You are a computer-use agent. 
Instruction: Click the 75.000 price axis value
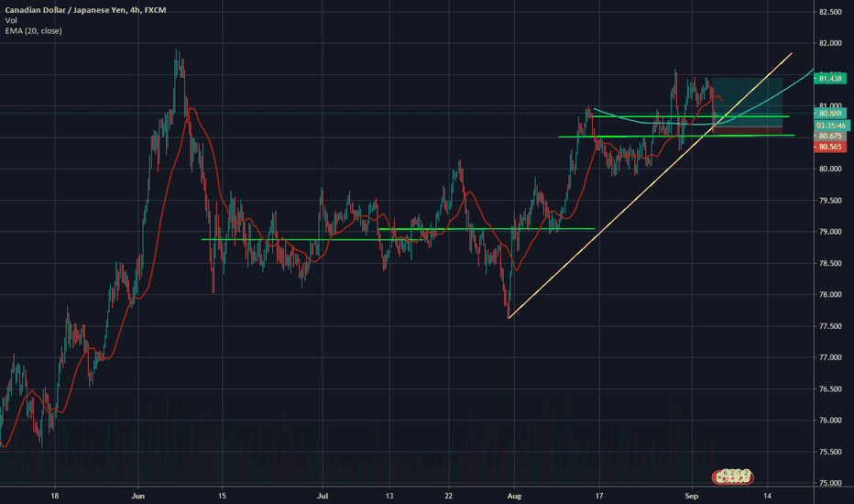(x=830, y=483)
